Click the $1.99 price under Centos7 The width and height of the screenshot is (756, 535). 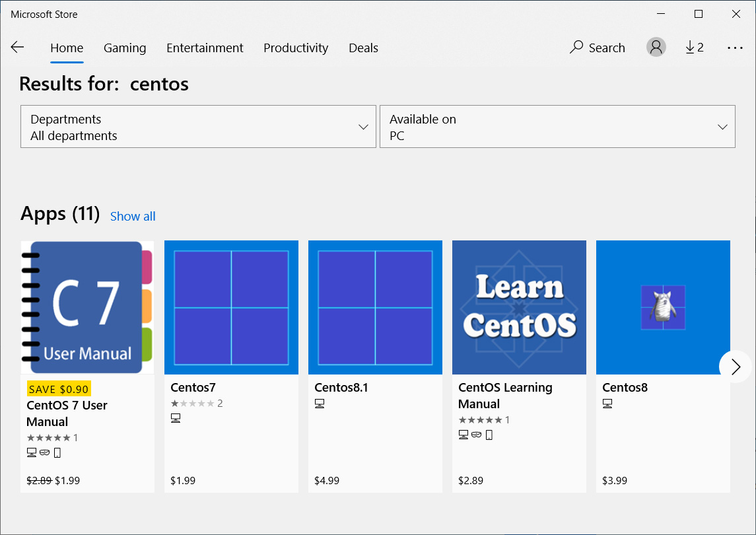tap(183, 480)
